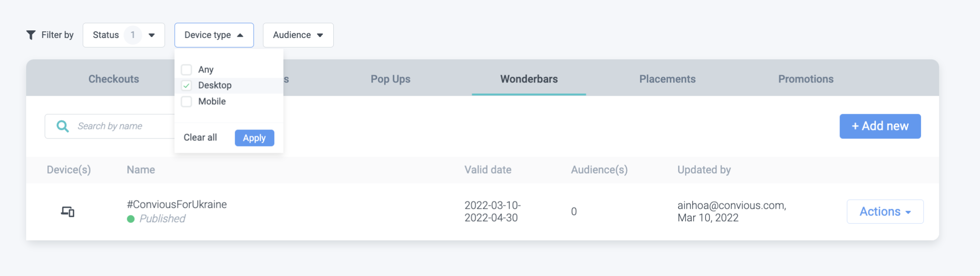This screenshot has height=276, width=980.
Task: Click the device icon in the #ConviousForUkraine row
Action: [68, 212]
